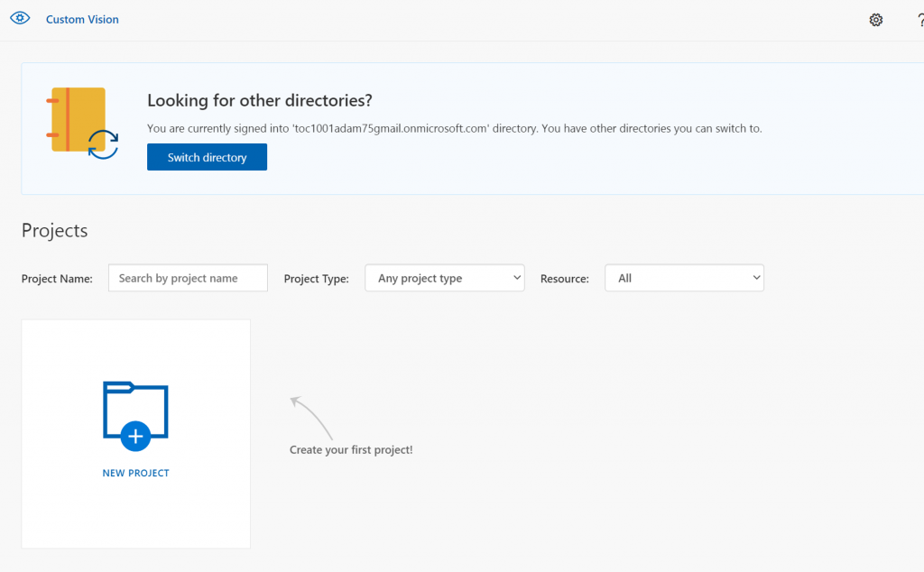Click the Project Name label
Viewport: 924px width, 572px height.
pos(57,279)
